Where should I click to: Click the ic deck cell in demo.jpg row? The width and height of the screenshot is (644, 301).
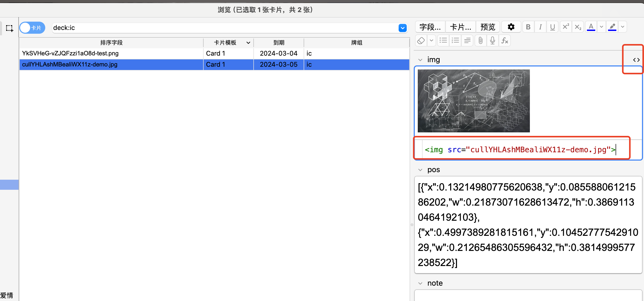point(356,64)
